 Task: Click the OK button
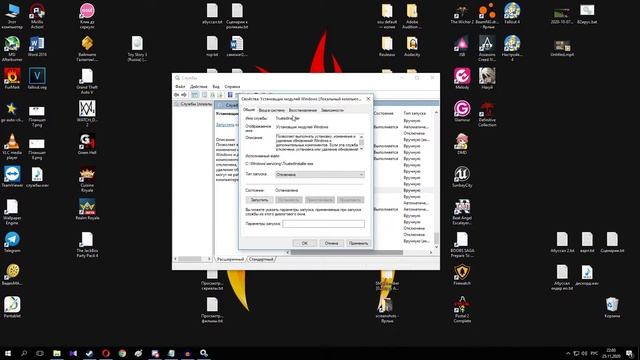click(304, 243)
